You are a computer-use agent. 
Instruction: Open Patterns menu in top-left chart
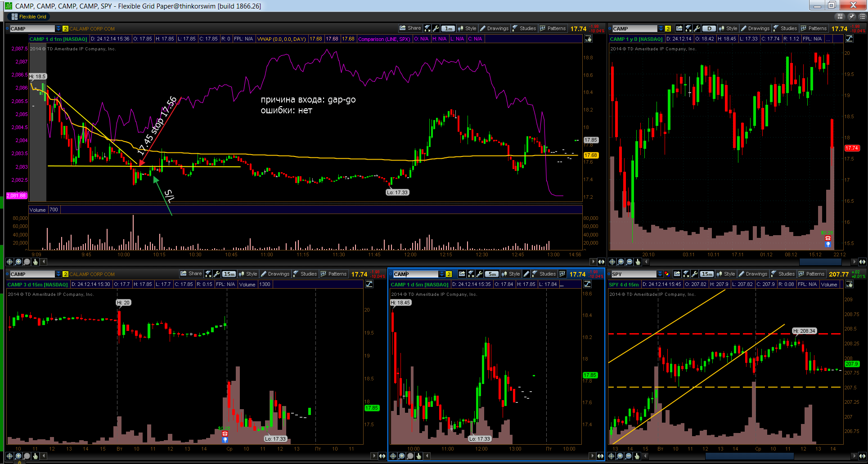pyautogui.click(x=553, y=28)
